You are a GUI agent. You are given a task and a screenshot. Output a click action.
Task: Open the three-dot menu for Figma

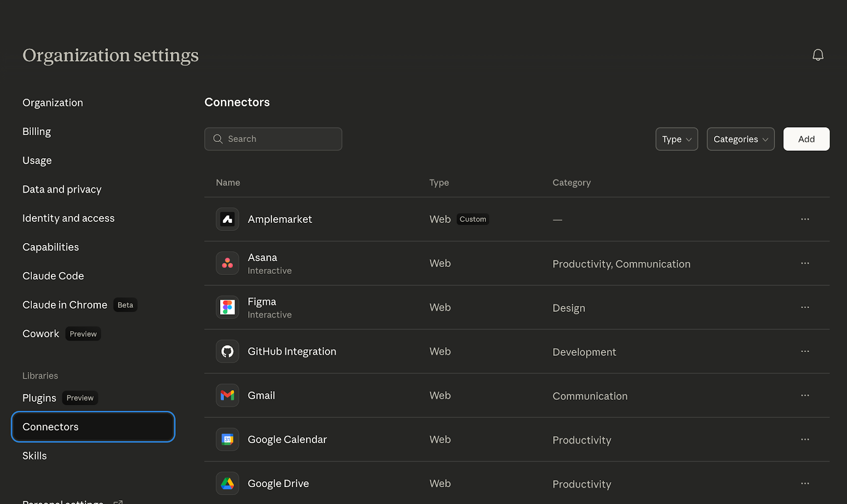(x=805, y=307)
